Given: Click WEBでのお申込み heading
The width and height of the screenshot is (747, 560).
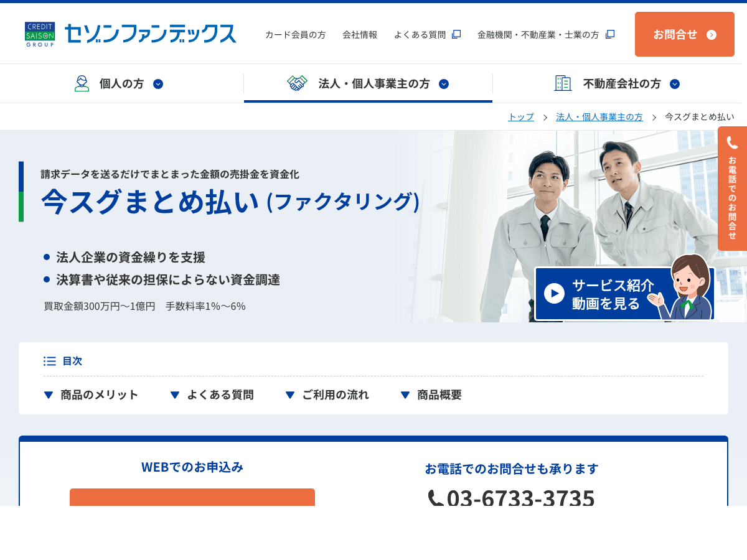Looking at the screenshot, I should click(192, 467).
